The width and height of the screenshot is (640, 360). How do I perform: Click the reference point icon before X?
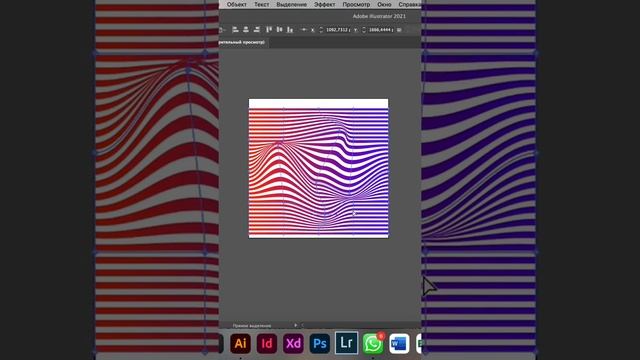(304, 29)
